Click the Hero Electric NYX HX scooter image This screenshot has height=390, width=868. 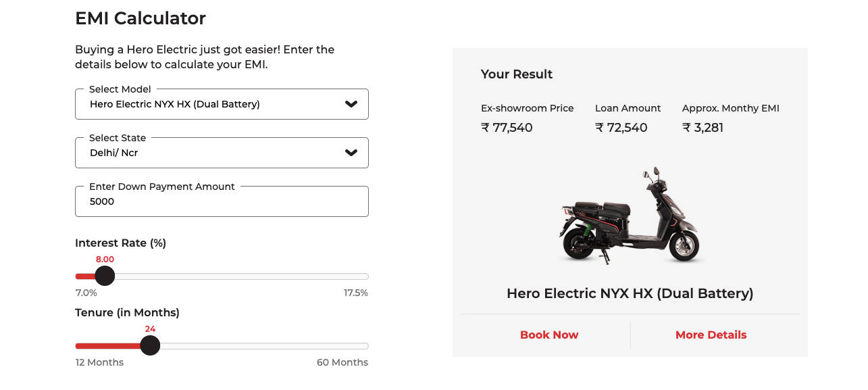point(630,215)
